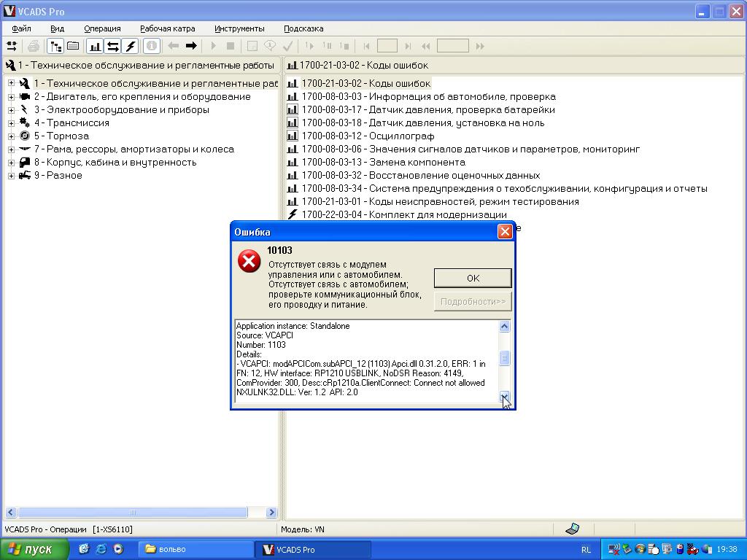Expand node 2 - Двигатель
The image size is (747, 560).
[11, 97]
